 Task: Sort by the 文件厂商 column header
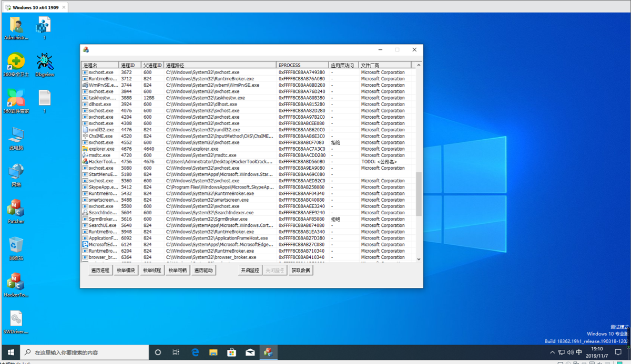(386, 65)
